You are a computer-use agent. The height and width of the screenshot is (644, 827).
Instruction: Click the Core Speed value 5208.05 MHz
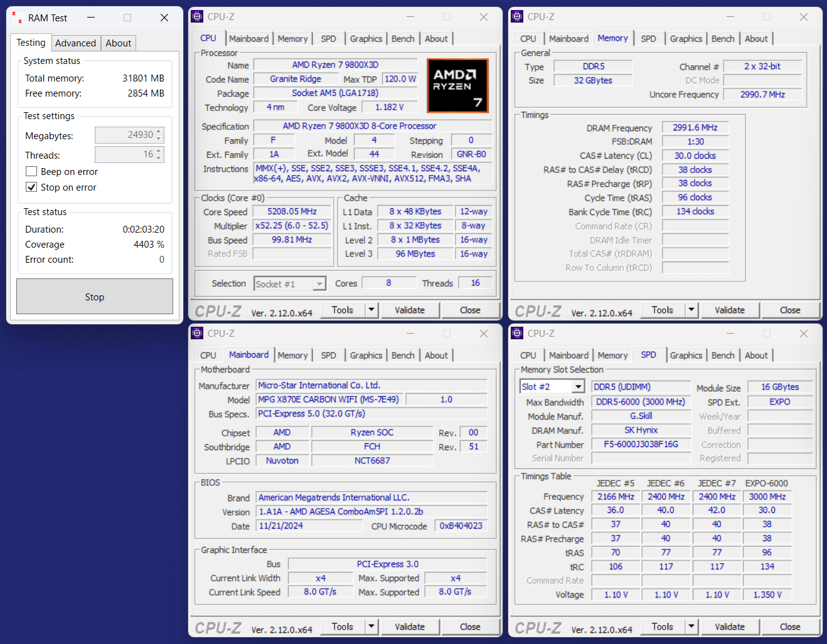pyautogui.click(x=292, y=212)
